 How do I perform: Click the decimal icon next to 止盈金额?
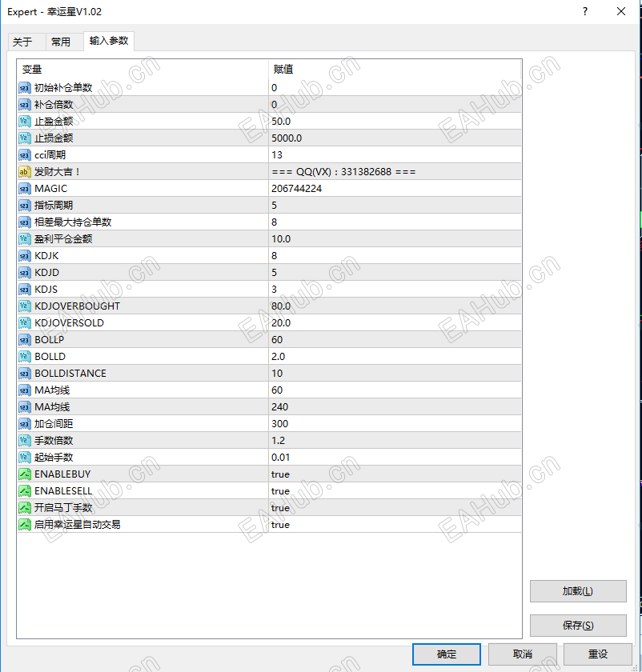coord(25,121)
